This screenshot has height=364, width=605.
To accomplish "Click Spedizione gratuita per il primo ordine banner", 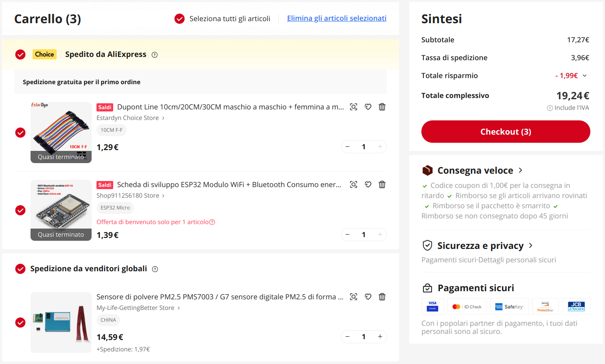I will click(x=200, y=82).
